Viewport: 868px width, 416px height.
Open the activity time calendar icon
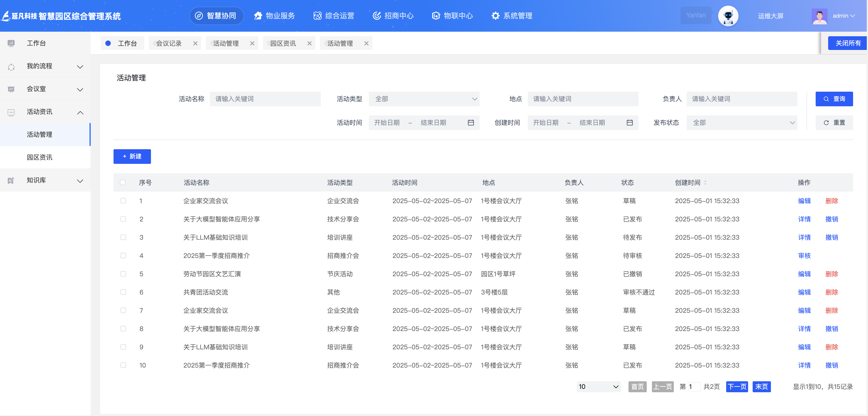coord(471,123)
